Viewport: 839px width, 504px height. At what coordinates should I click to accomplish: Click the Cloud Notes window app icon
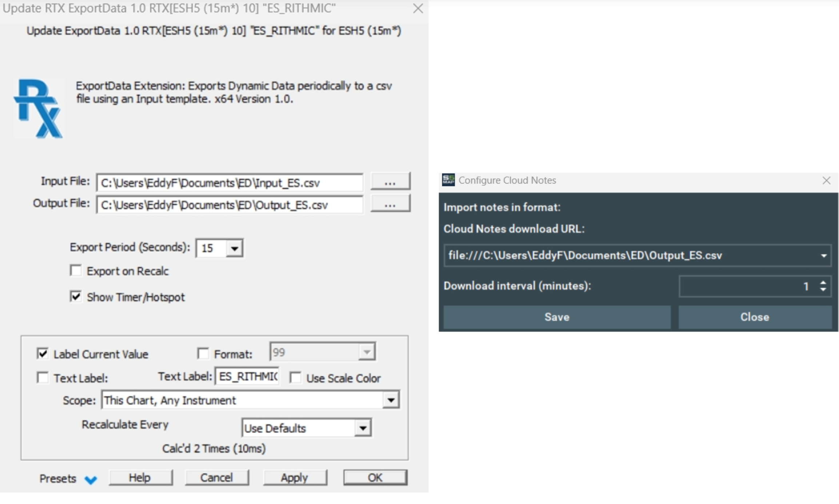[x=448, y=180]
